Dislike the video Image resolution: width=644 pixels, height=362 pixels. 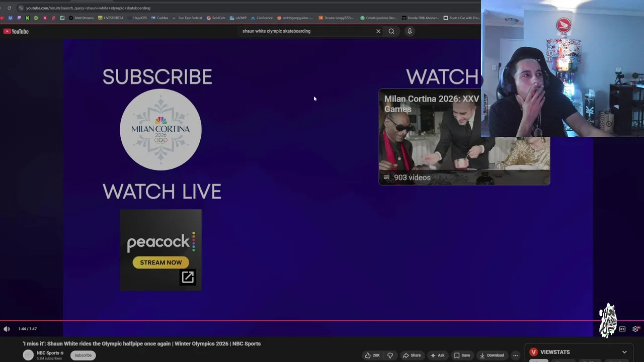[x=390, y=355]
